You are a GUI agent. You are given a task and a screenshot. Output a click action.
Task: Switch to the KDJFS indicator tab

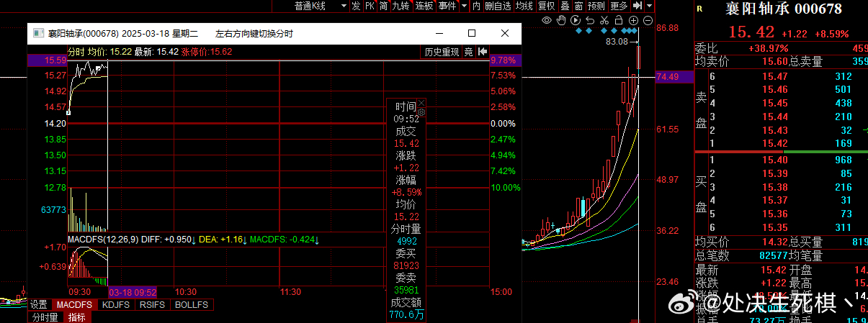(115, 305)
